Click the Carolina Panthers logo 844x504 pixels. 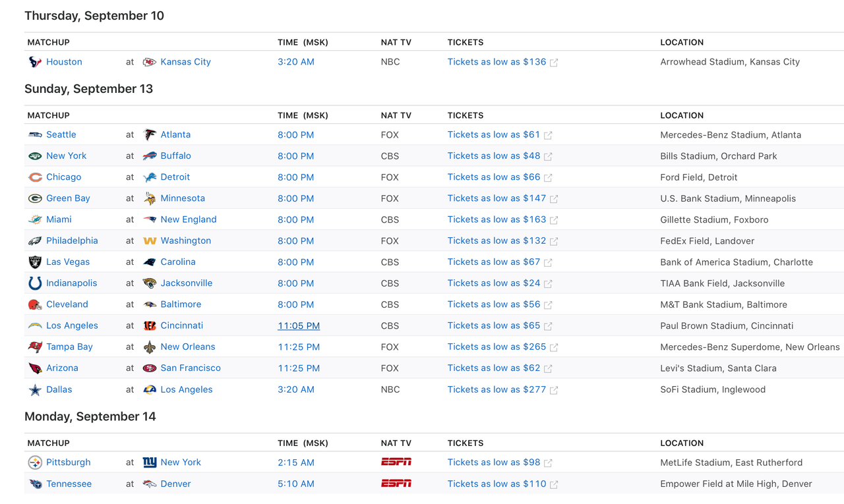pyautogui.click(x=150, y=262)
